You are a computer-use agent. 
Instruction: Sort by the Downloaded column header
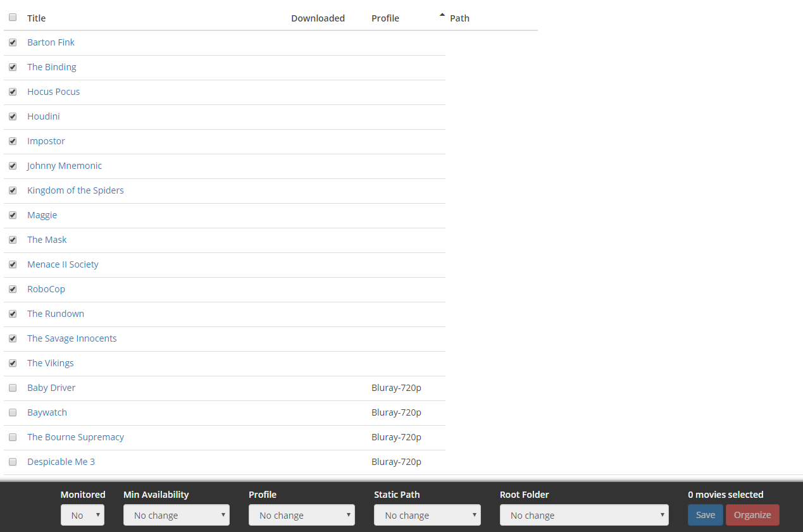[x=318, y=18]
